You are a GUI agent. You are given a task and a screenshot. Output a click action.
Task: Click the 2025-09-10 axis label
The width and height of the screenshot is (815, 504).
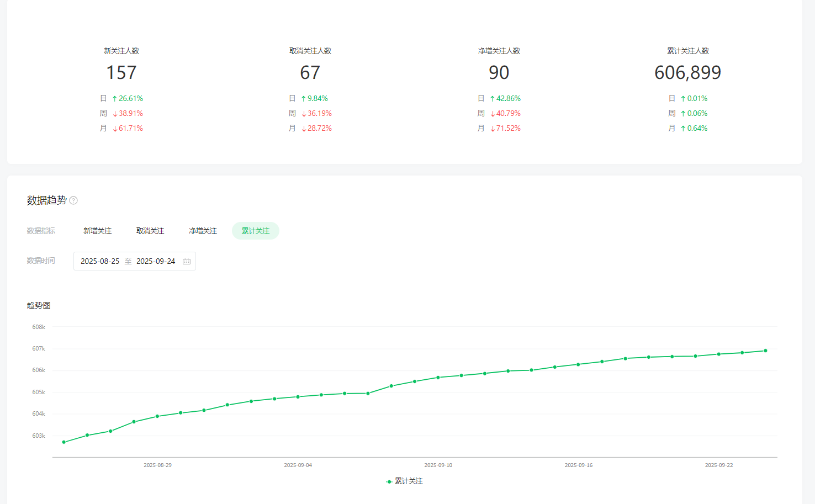[438, 465]
